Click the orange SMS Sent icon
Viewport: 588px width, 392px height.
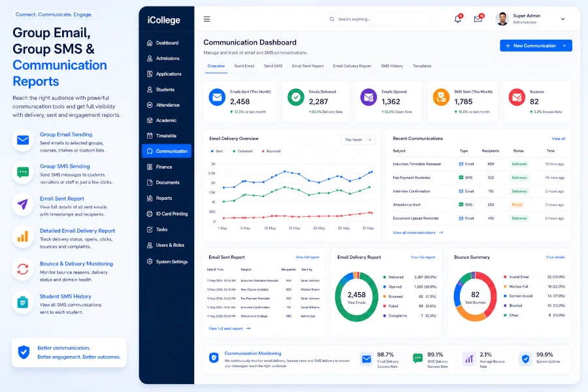tap(442, 97)
